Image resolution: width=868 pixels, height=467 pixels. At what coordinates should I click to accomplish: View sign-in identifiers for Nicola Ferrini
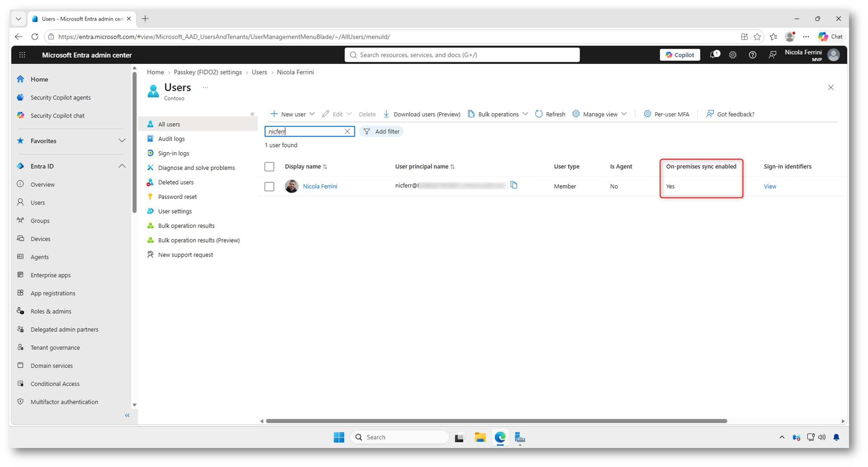(x=770, y=186)
